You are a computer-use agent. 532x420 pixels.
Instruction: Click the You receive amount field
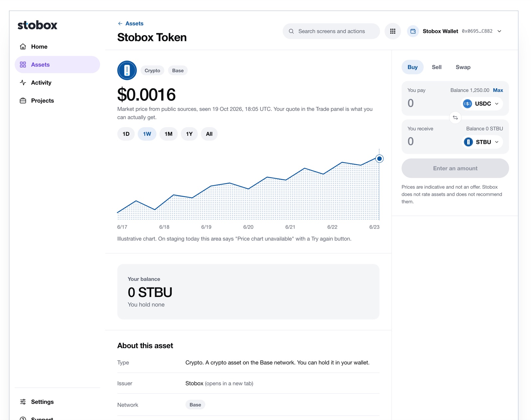432,142
